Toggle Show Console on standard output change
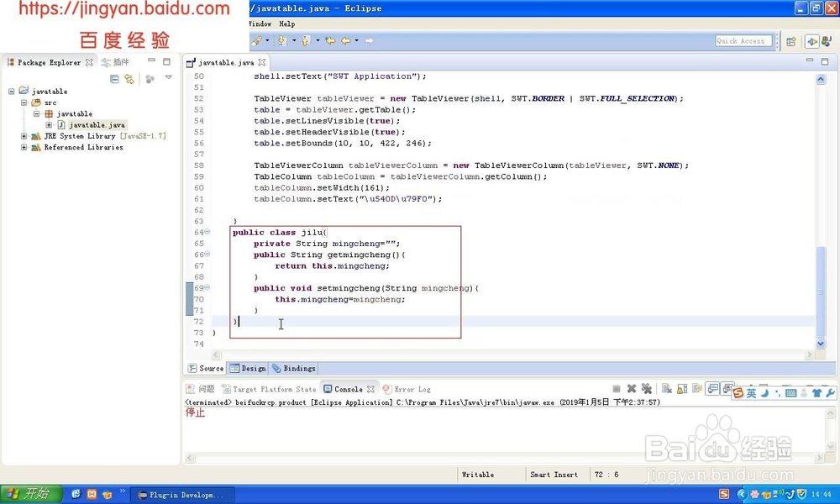The image size is (840, 504). point(712,389)
